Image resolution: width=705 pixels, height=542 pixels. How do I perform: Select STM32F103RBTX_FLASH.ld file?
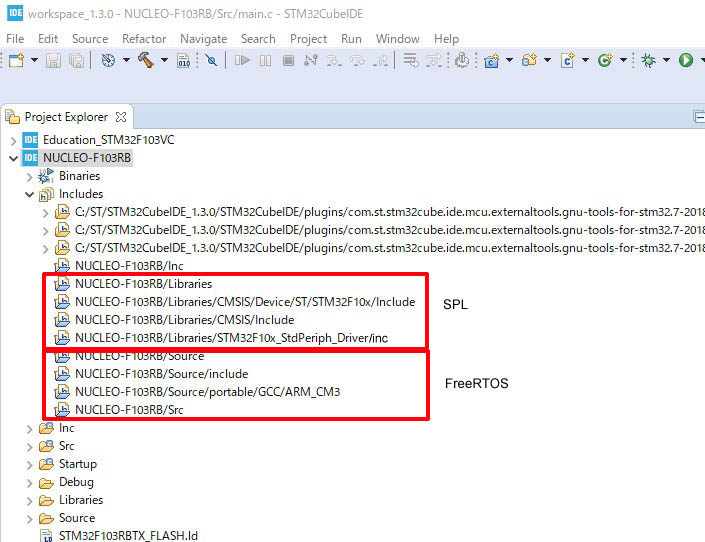tap(128, 535)
